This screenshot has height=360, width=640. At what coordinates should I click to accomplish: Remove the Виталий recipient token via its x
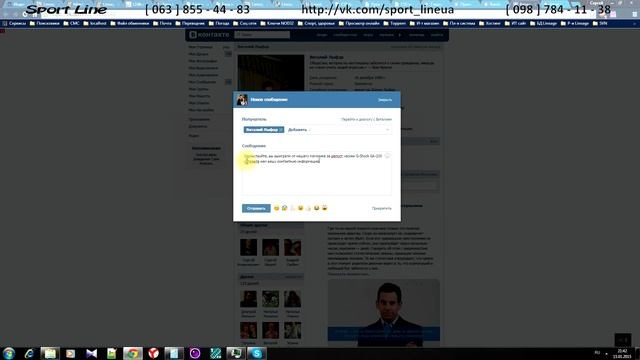[x=281, y=130]
